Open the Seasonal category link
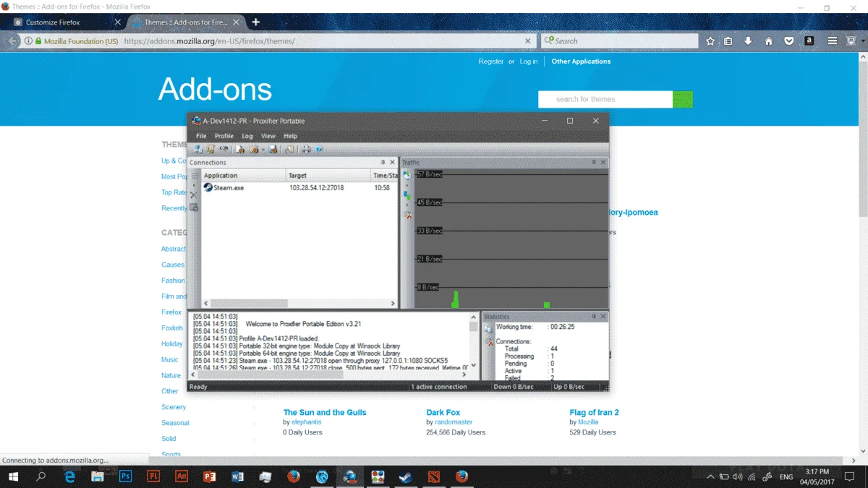 175,423
